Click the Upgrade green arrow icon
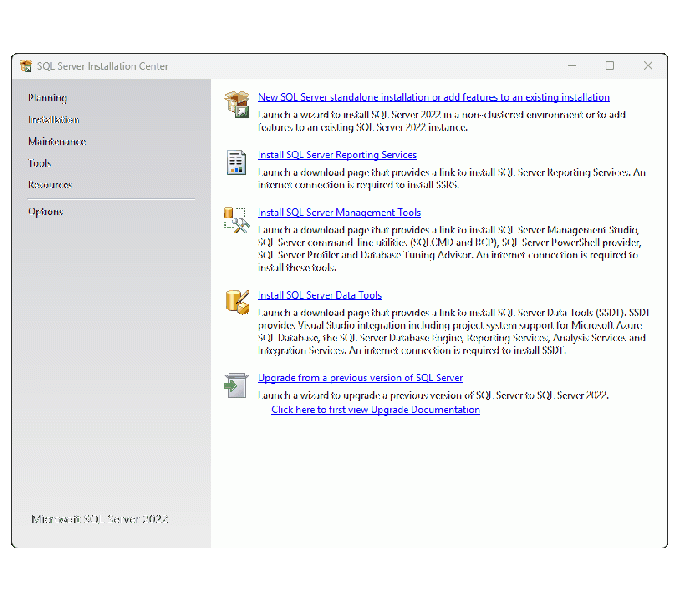The width and height of the screenshot is (683, 599). point(236,385)
